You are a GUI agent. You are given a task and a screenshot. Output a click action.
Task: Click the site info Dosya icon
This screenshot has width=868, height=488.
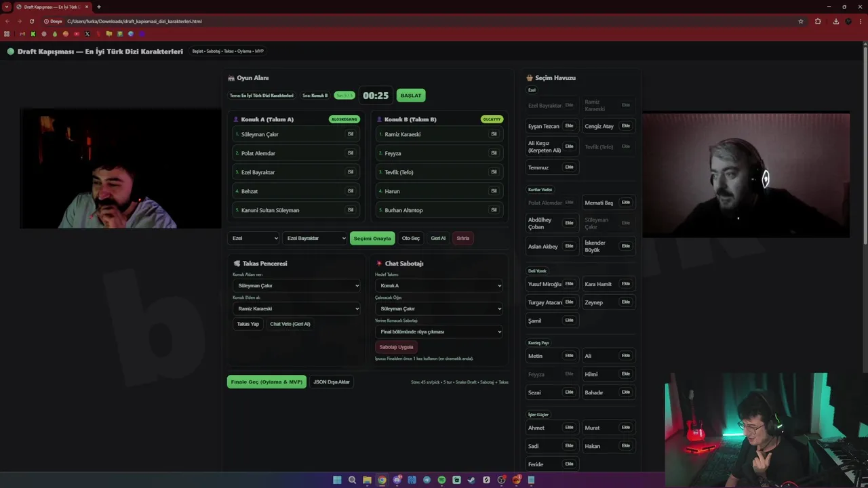point(53,21)
